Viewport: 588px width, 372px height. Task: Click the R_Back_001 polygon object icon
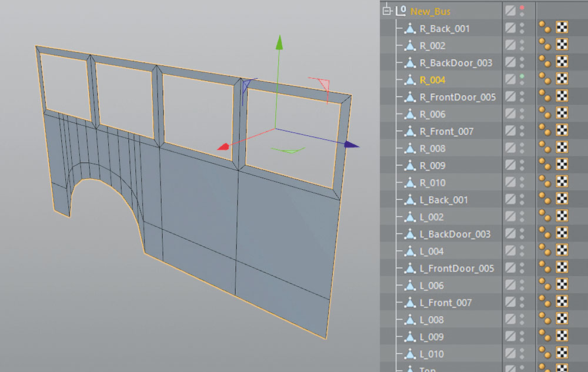[410, 28]
